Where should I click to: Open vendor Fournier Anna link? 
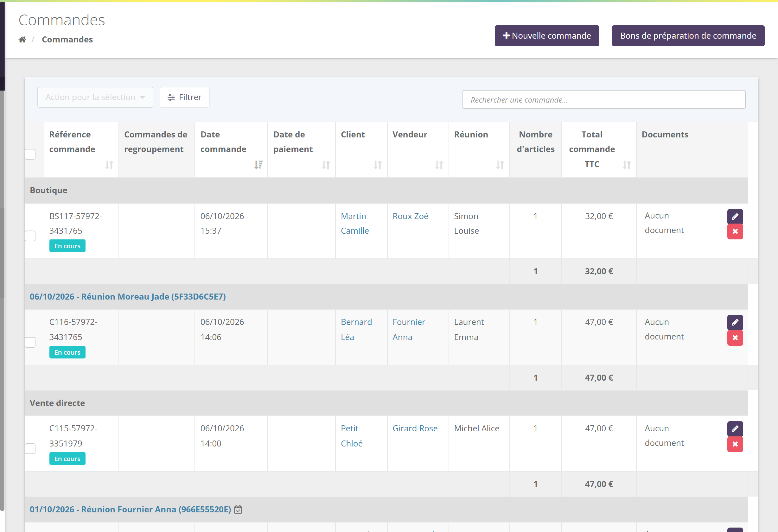[x=409, y=330]
